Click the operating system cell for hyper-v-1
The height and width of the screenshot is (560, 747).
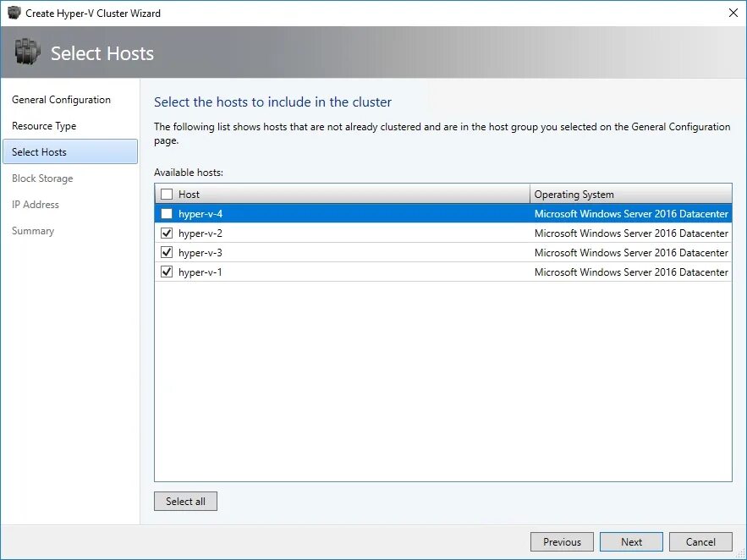(x=631, y=272)
